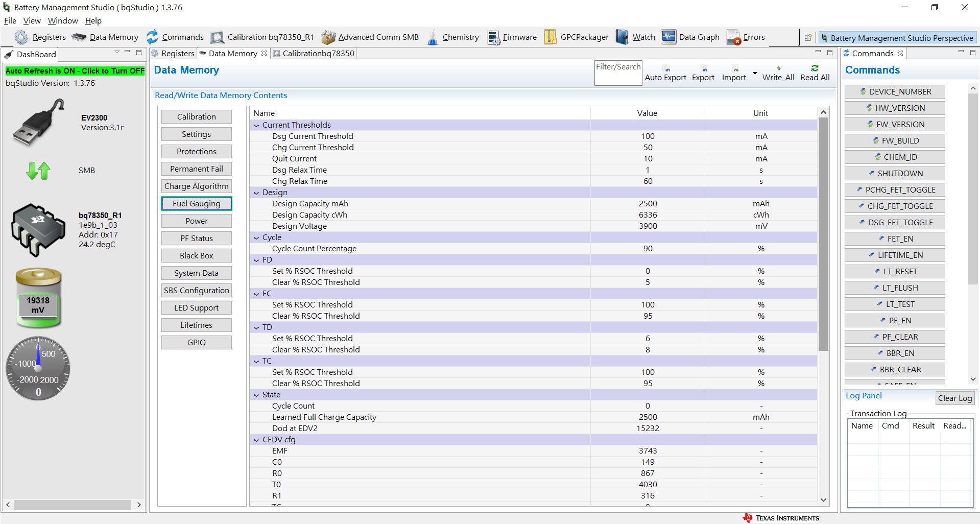Collapse the CEDV cfg group
This screenshot has height=524, width=980.
pos(256,440)
